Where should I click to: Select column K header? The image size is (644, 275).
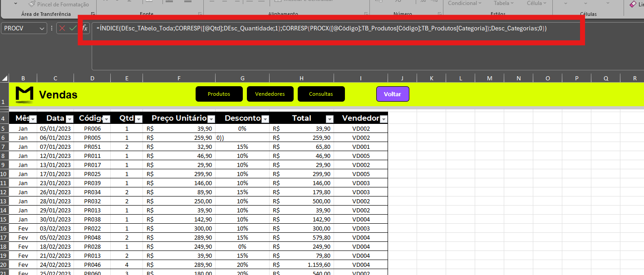point(432,78)
